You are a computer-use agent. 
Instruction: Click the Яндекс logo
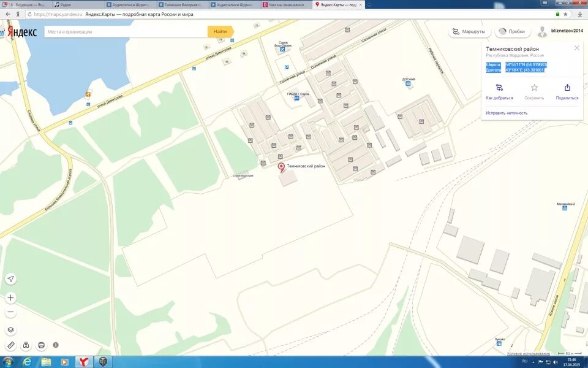pyautogui.click(x=22, y=32)
